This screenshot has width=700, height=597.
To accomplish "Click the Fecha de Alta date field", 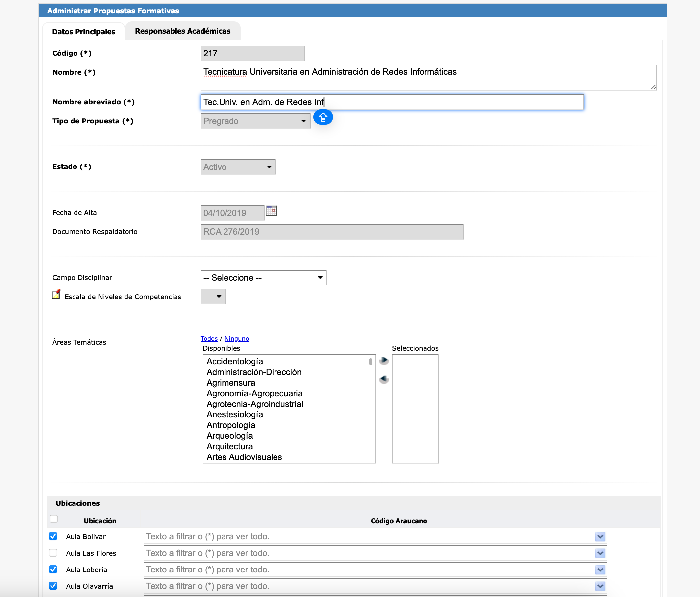I will click(x=232, y=213).
